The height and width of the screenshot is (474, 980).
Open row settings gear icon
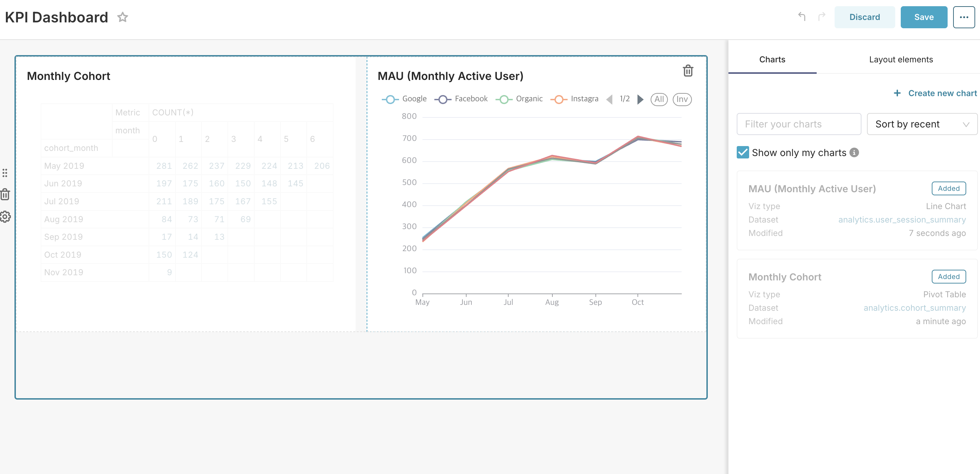[5, 216]
